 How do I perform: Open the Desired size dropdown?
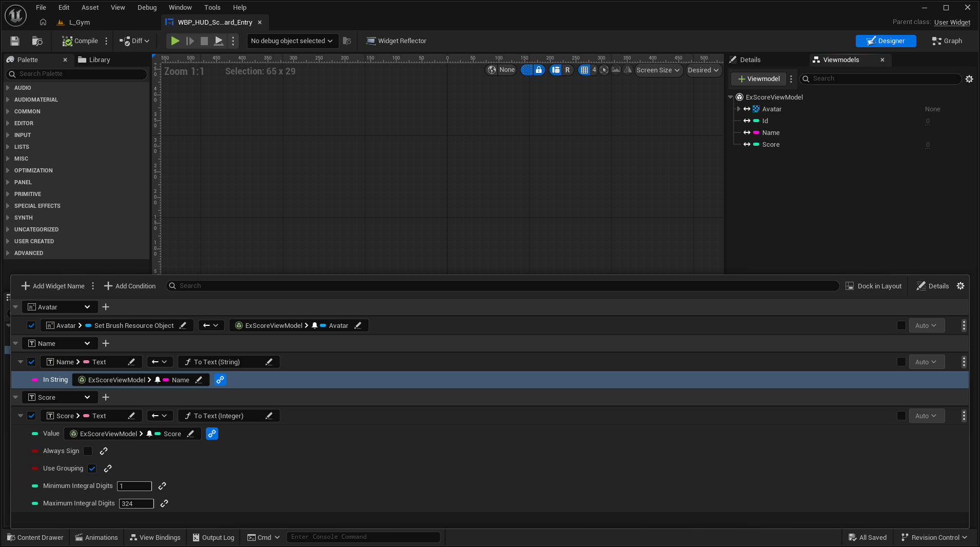[x=703, y=70]
